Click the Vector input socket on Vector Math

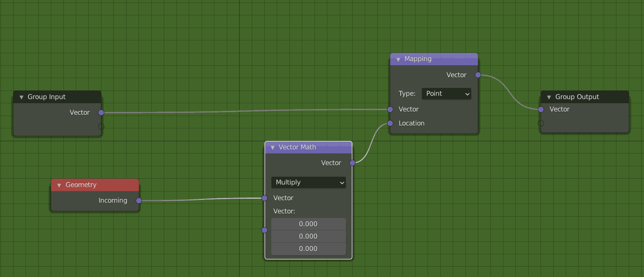pos(264,198)
